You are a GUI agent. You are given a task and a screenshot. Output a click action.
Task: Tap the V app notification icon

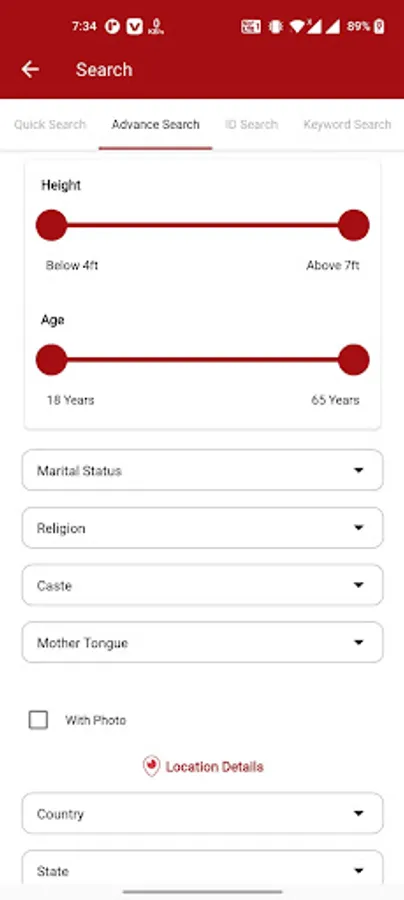(x=134, y=26)
